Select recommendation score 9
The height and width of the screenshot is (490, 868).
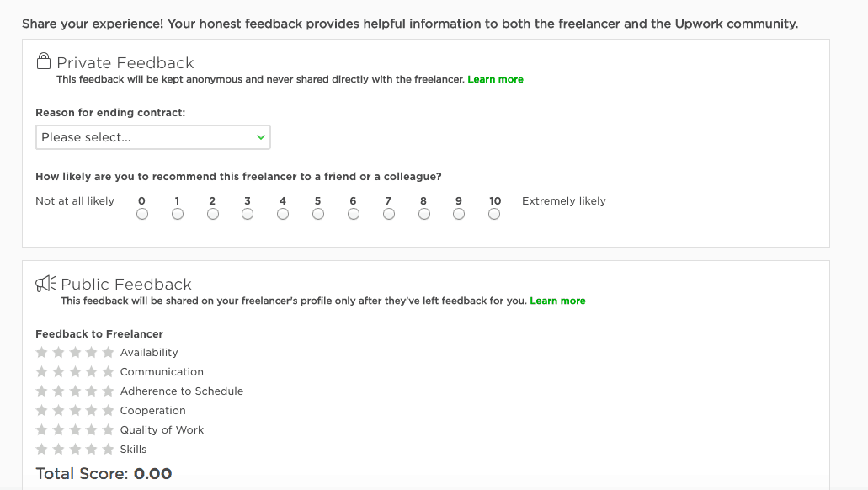click(x=459, y=214)
